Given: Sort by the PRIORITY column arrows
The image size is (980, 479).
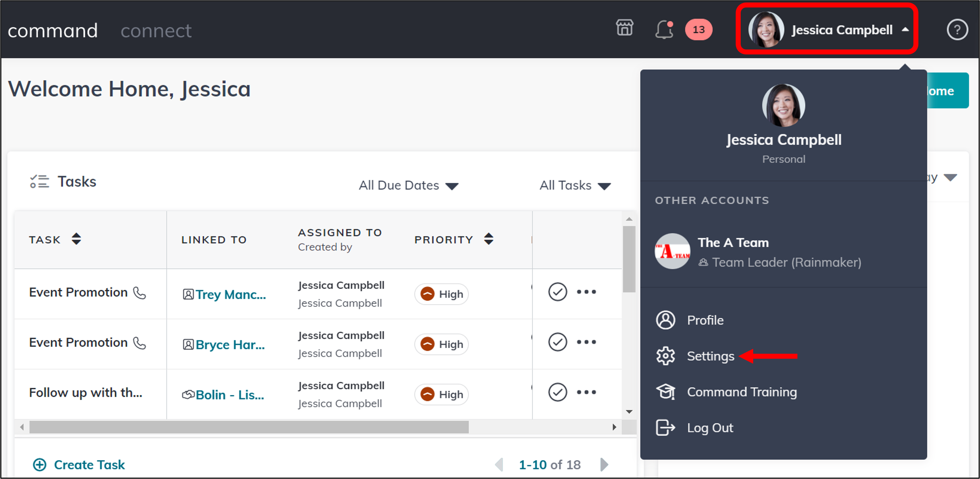Looking at the screenshot, I should tap(489, 239).
